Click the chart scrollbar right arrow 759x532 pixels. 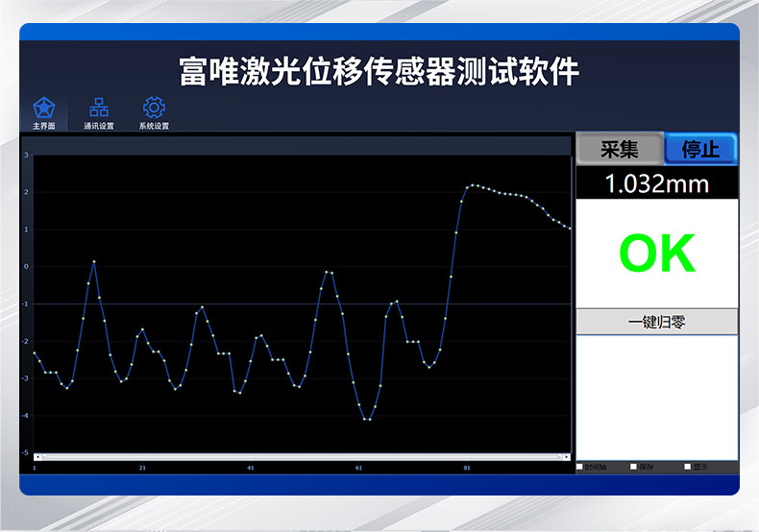[x=567, y=456]
